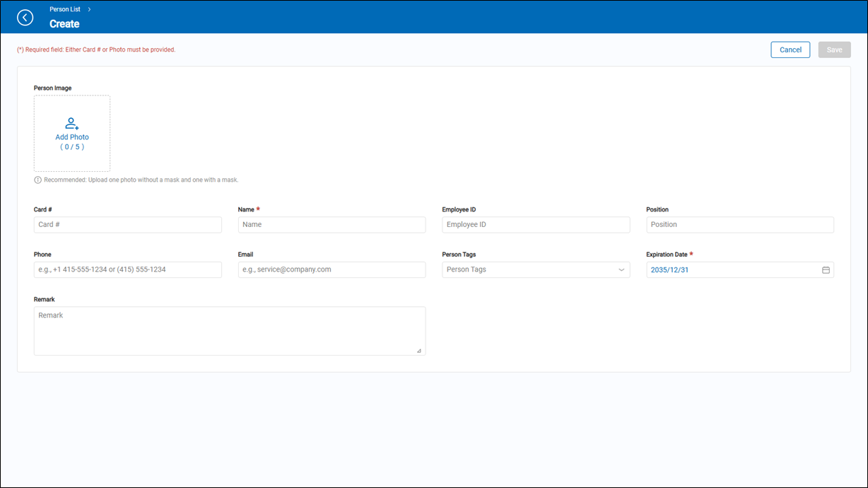Image resolution: width=868 pixels, height=488 pixels.
Task: Click the Remark box resize handle
Action: [418, 351]
